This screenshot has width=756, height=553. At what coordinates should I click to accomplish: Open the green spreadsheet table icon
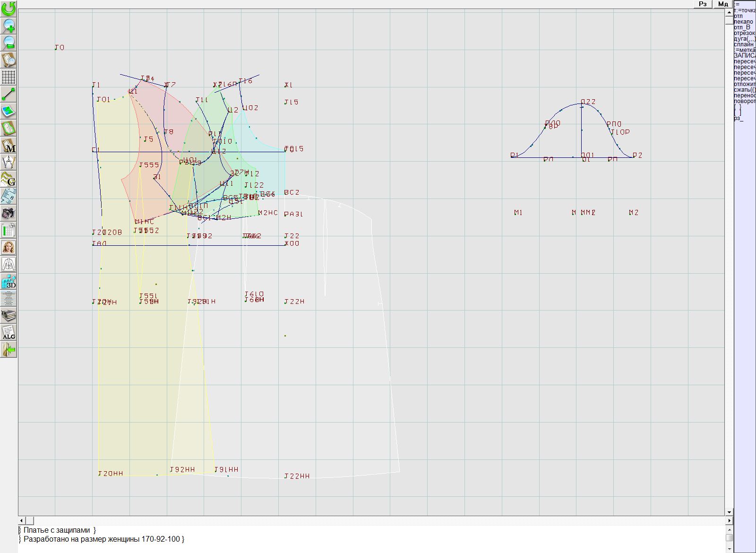pos(9,231)
